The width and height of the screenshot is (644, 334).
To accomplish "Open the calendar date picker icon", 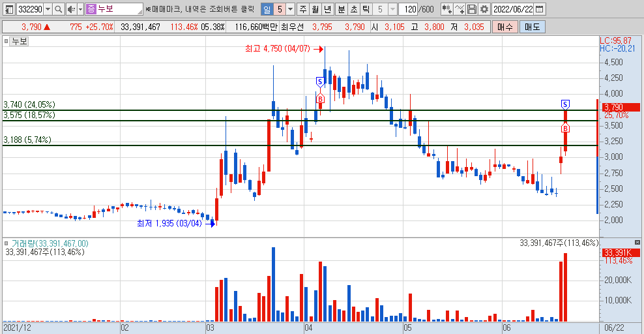I will click(540, 9).
